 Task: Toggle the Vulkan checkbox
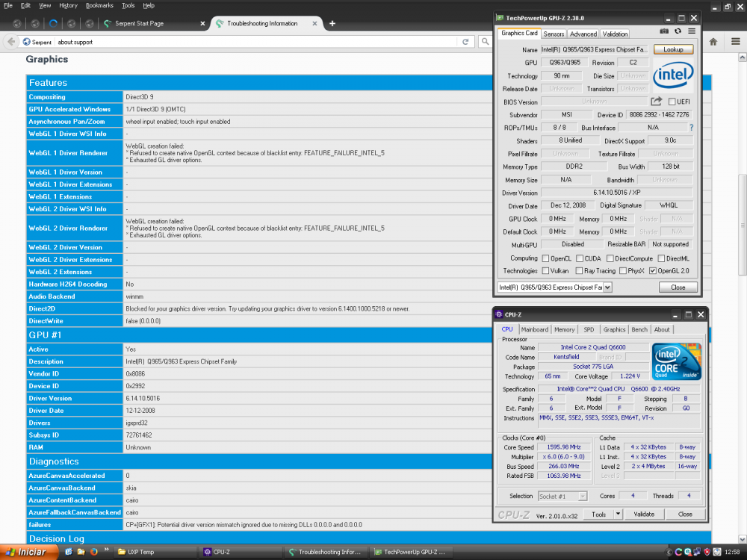545,271
